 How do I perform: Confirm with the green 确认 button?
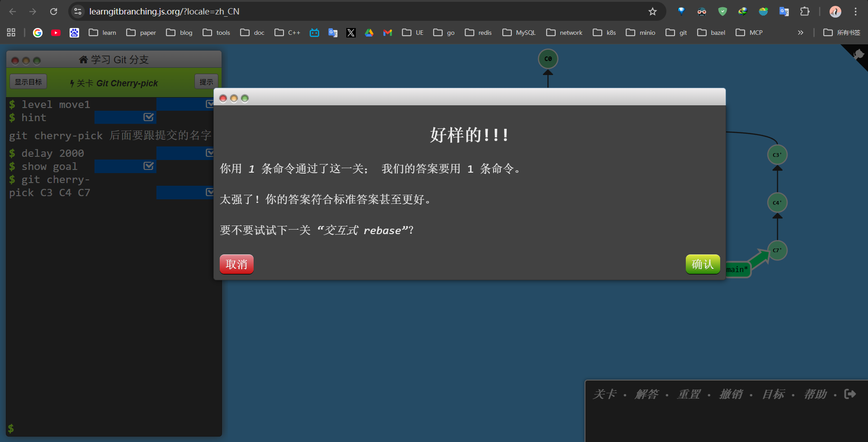tap(703, 264)
